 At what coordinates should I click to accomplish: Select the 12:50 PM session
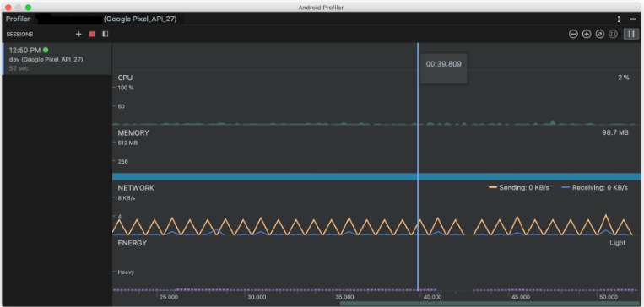point(57,59)
